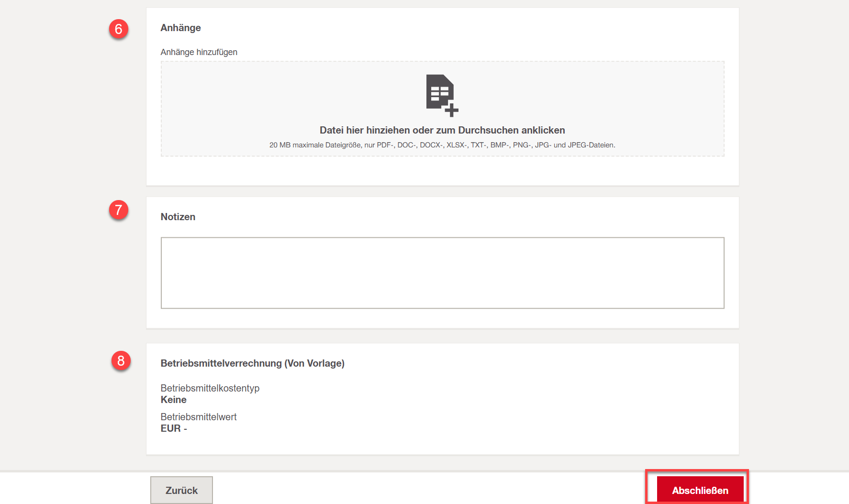Click the "Betriebsmittelwert" label
849x504 pixels.
199,417
